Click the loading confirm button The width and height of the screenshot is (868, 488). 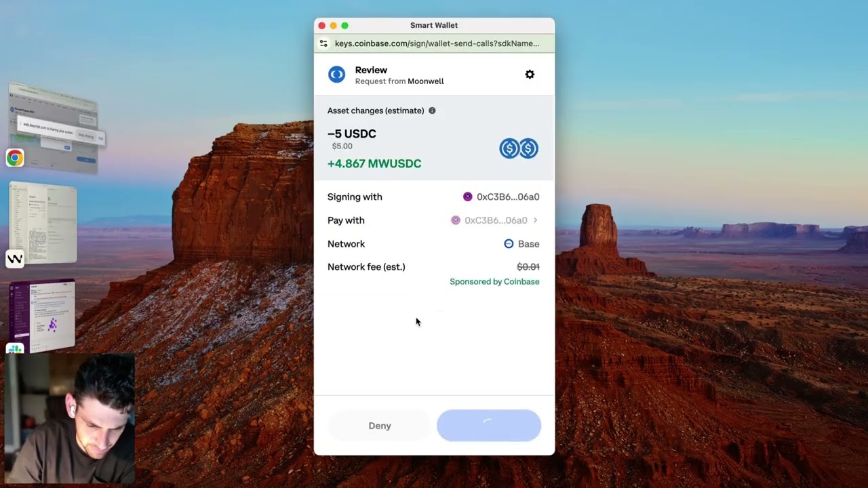(x=489, y=426)
